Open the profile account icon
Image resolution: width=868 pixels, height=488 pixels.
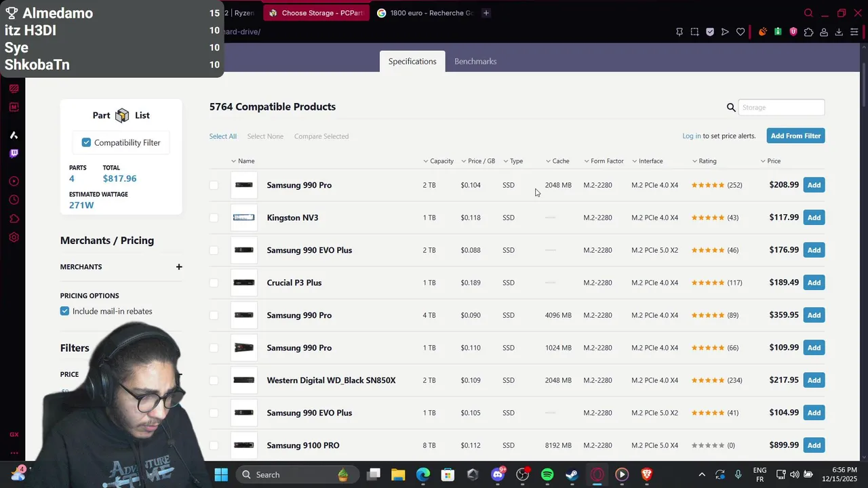click(x=824, y=32)
